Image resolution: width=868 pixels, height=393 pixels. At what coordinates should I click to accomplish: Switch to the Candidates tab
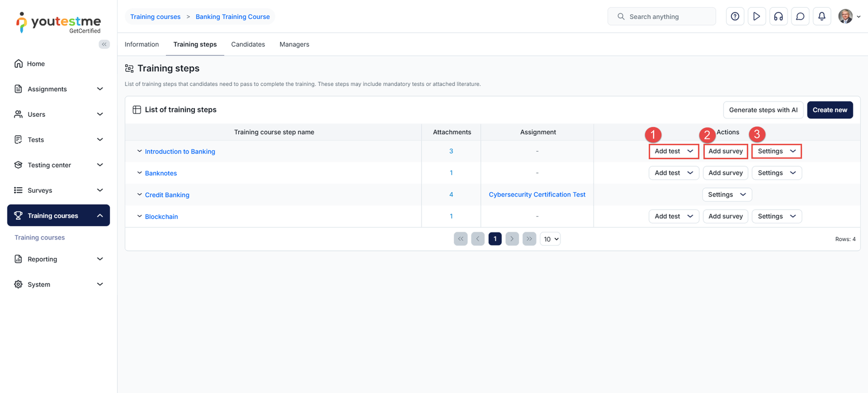248,45
